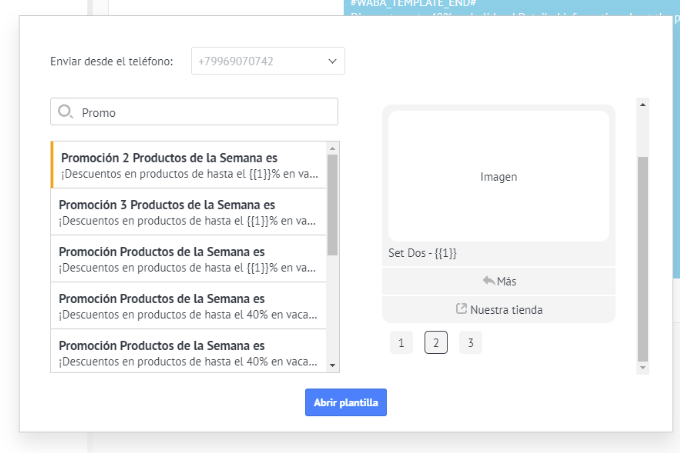This screenshot has width=680, height=453.
Task: Go to carousel card 1
Action: (401, 343)
